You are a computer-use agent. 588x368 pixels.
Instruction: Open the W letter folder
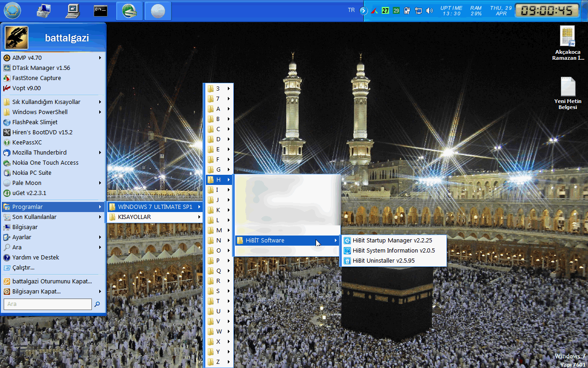[219, 332]
